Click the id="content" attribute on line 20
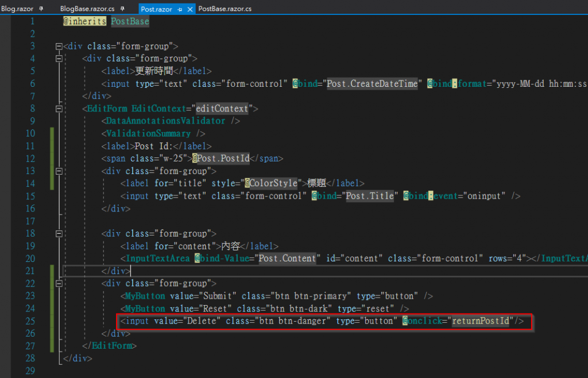The width and height of the screenshot is (588, 378). click(354, 259)
